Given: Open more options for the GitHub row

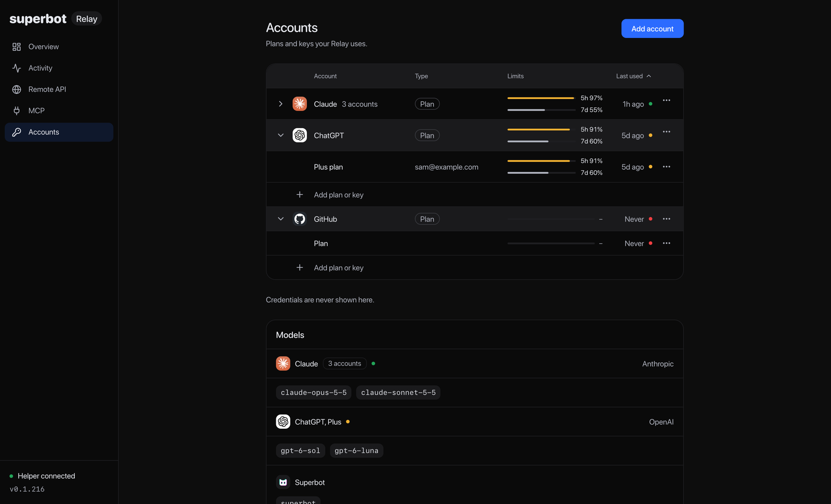Looking at the screenshot, I should (x=666, y=219).
